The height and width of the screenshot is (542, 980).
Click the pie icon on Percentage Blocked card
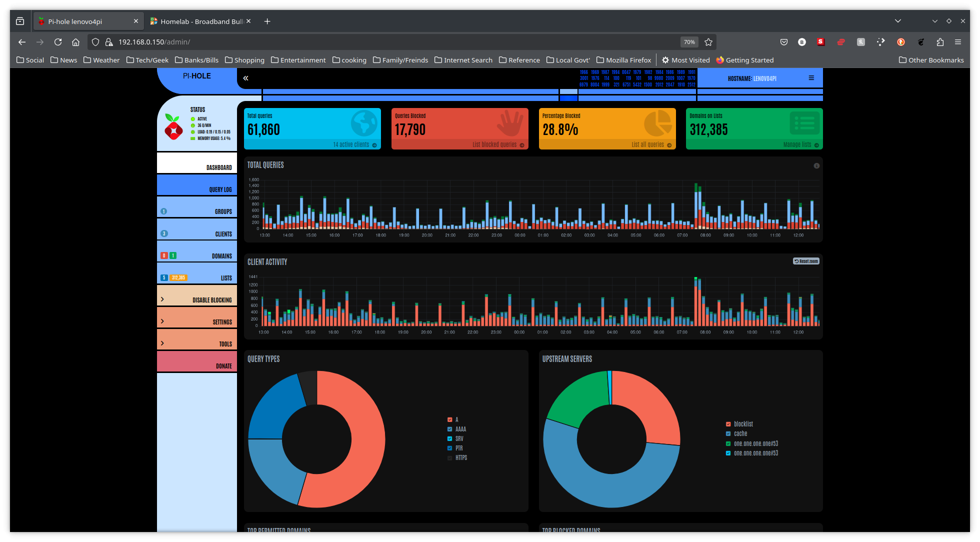click(x=657, y=123)
